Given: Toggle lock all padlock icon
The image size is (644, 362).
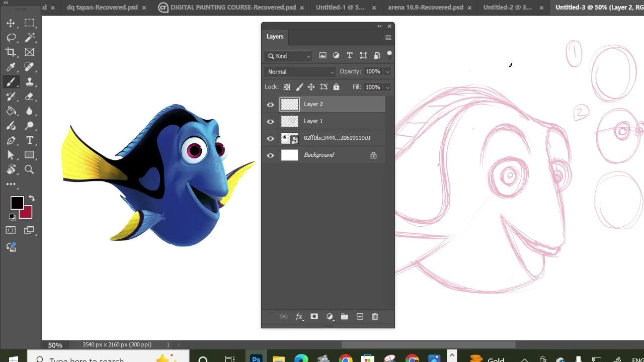Looking at the screenshot, I should (336, 87).
